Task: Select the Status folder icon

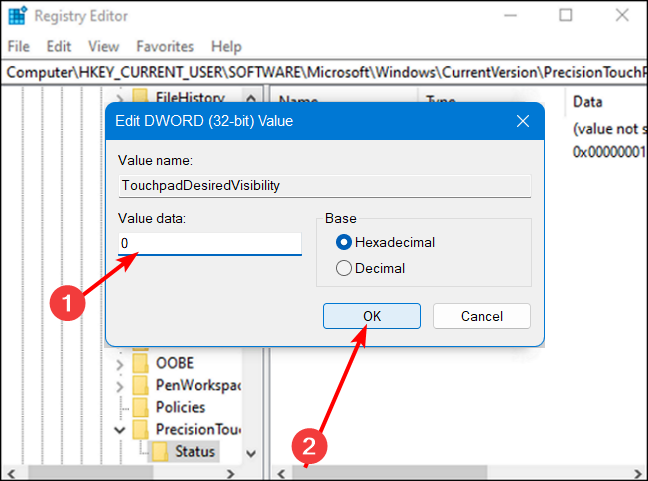Action: pos(159,451)
